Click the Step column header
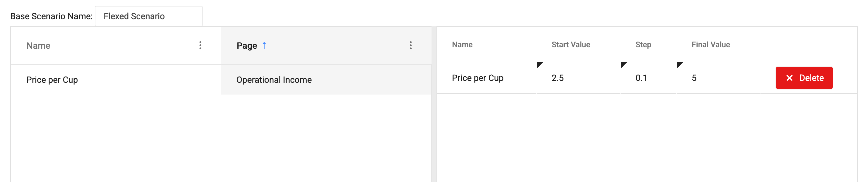Screen dimensions: 868x182 [x=643, y=45]
